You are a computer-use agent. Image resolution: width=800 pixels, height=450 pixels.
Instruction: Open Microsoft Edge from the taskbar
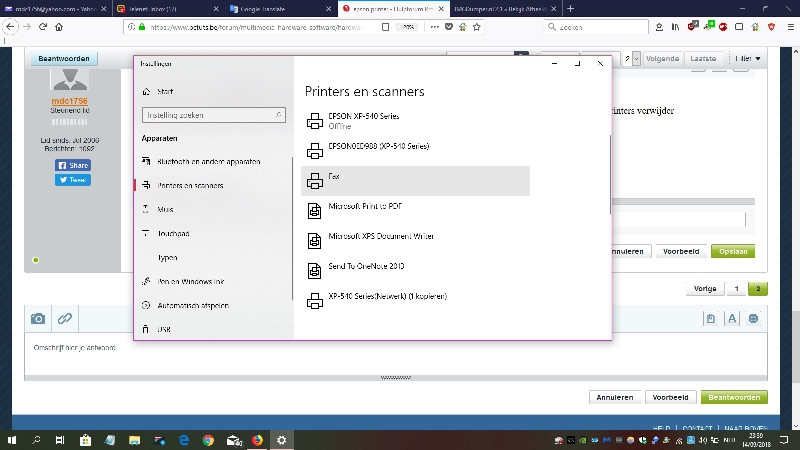coord(184,440)
